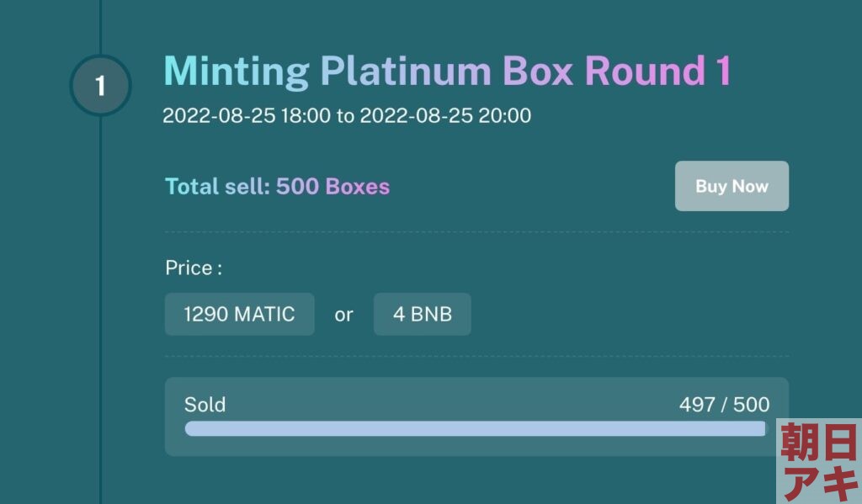Click the 2022-08-25 18:00 start time
Image resolution: width=862 pixels, height=504 pixels.
[x=247, y=115]
